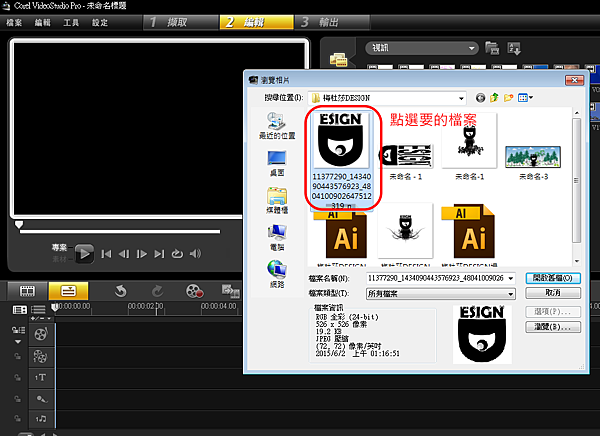Viewport: 600px width, 436px height.
Task: Expand the 檔案名稱 dropdown arrow
Action: (x=511, y=278)
